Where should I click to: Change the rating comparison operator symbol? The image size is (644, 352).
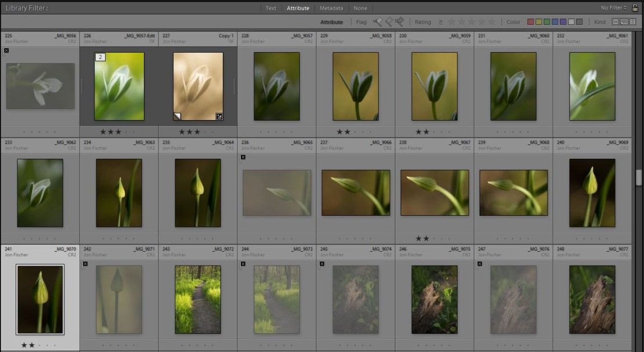[x=440, y=22]
